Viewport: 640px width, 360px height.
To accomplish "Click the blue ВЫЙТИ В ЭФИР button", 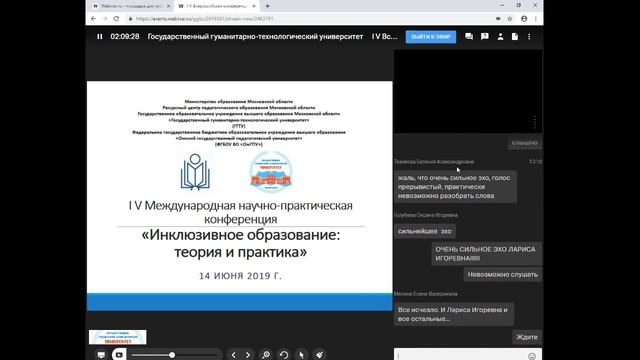I will pyautogui.click(x=431, y=37).
